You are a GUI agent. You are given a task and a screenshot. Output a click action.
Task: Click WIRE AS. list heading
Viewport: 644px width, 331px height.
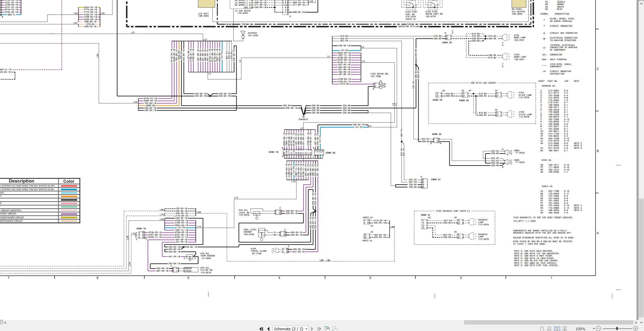coord(547,160)
